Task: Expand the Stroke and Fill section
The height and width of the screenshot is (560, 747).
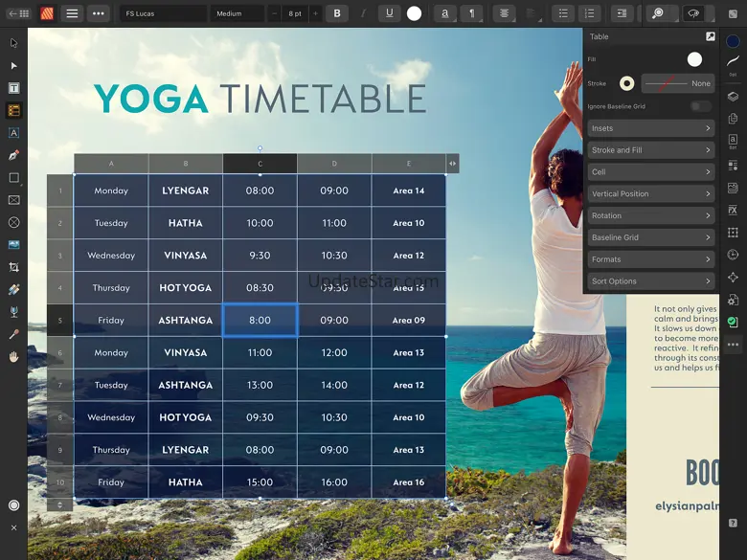Action: pyautogui.click(x=651, y=150)
